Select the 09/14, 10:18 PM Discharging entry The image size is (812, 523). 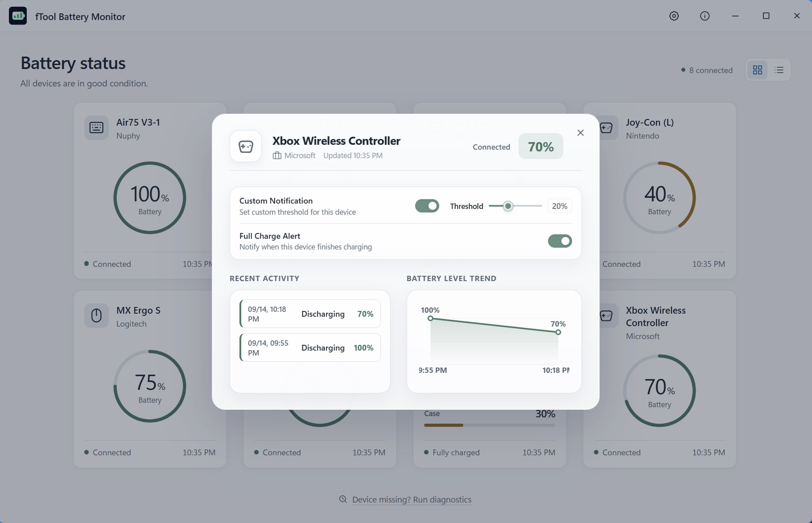(310, 314)
